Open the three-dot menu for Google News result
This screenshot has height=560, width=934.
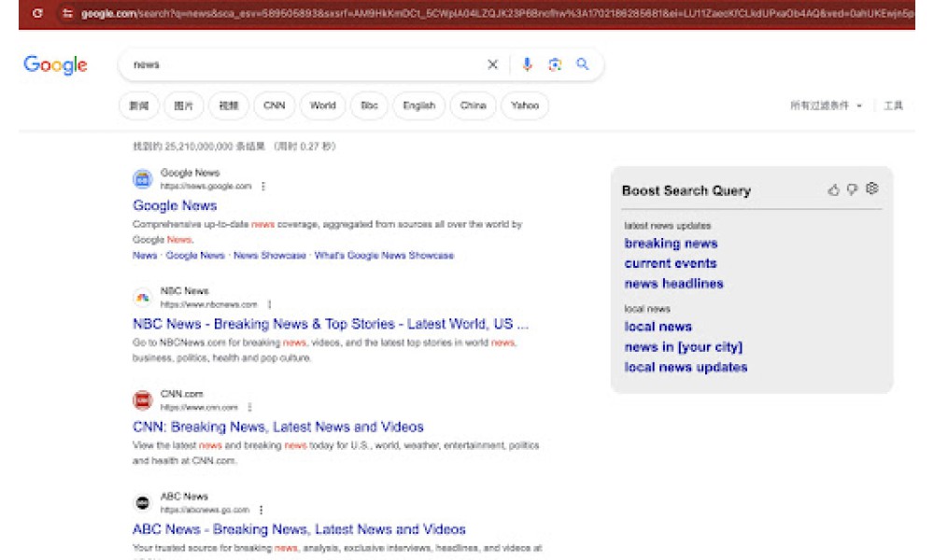click(263, 187)
